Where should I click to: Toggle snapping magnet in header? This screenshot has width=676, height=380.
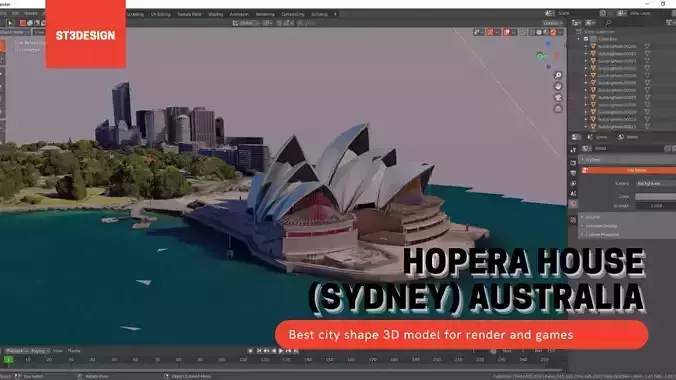(279, 23)
